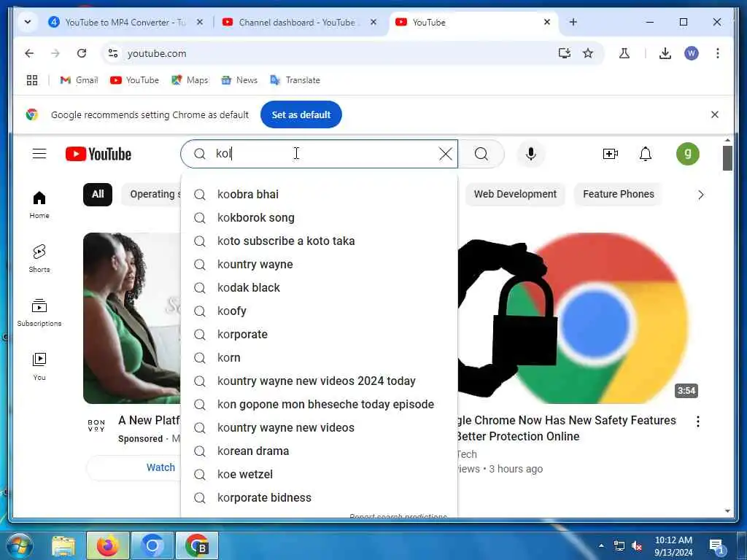Screen dimensions: 747x560
Task: Open Chrome profile avatar
Action: coord(692,53)
